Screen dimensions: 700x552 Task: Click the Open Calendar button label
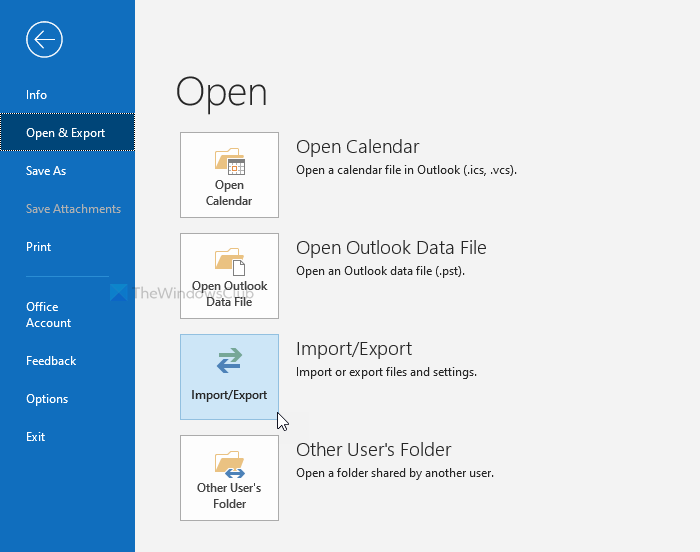tap(229, 193)
